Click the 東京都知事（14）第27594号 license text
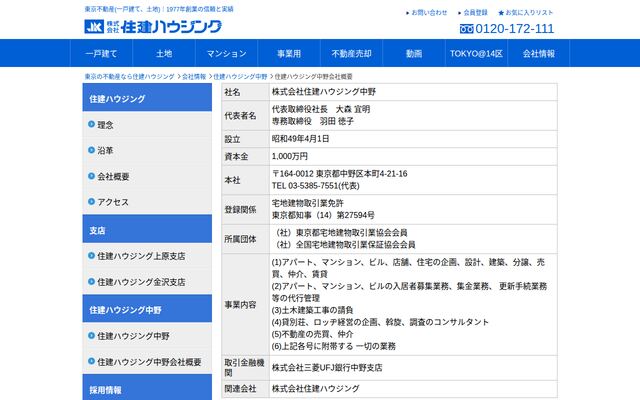This screenshot has height=400, width=640. 323,215
